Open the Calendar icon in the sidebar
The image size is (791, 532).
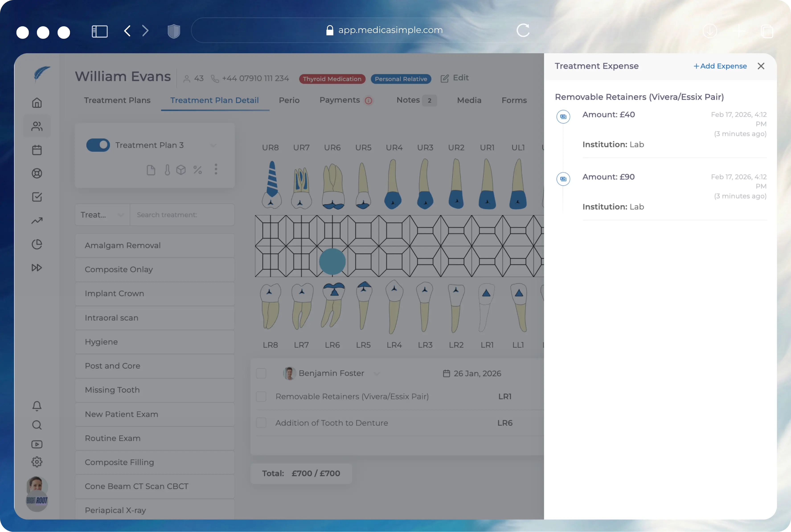(37, 150)
